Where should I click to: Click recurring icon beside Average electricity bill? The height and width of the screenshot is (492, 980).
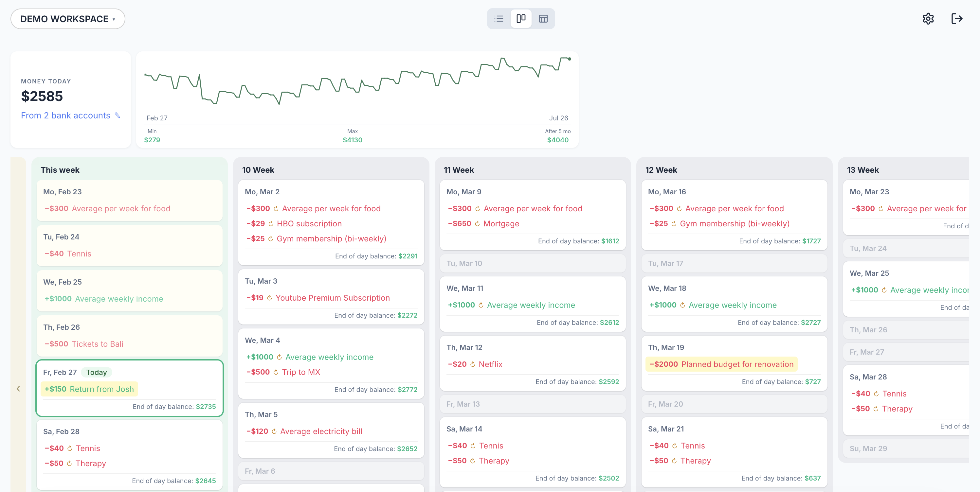click(274, 431)
